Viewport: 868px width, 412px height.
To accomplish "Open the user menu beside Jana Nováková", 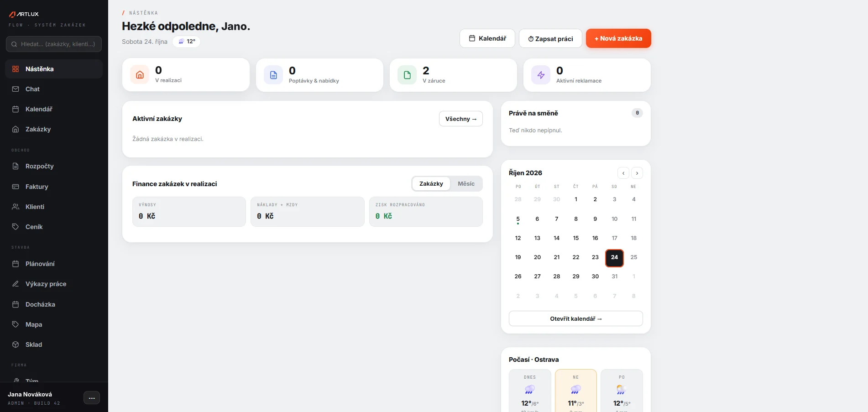I will (x=92, y=398).
